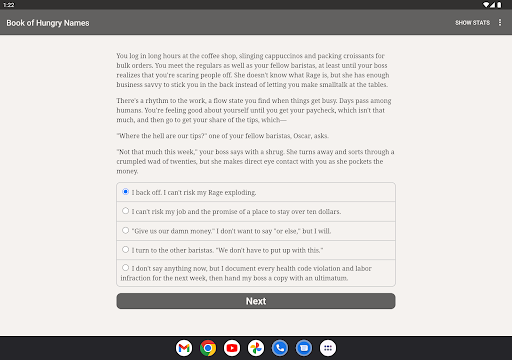Click the Book of Hungry Names title

click(x=48, y=23)
